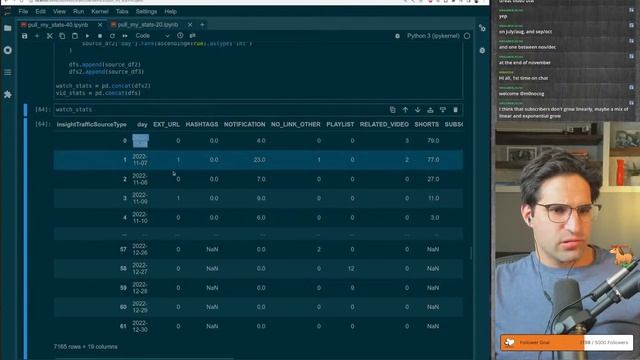The image size is (640, 360).
Task: Open the file browser folder icon in sidebar
Action: 8,28
